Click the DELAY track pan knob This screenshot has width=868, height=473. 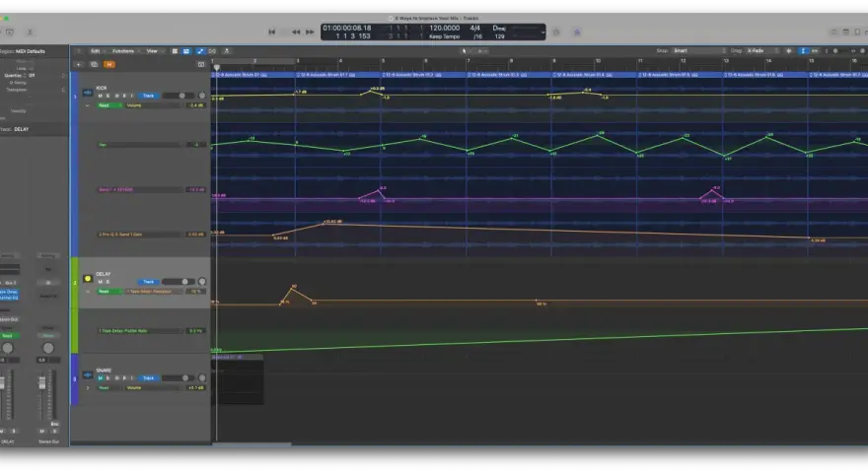[202, 282]
